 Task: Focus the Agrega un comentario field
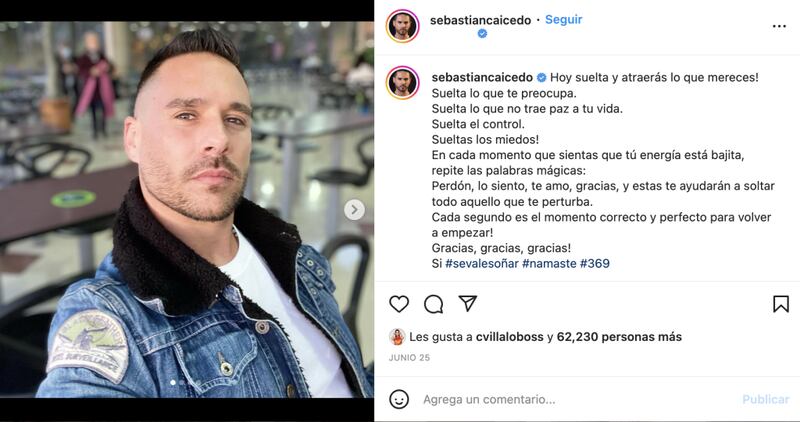(577, 400)
